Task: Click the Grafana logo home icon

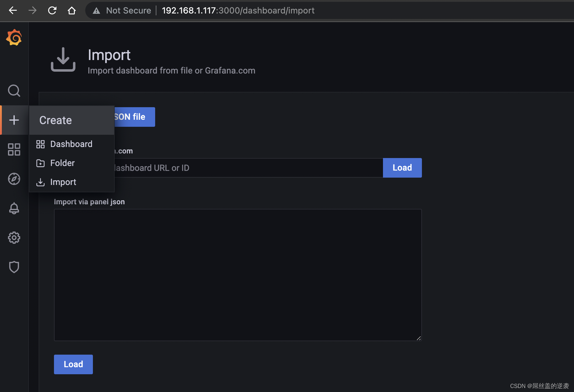Action: (x=14, y=37)
